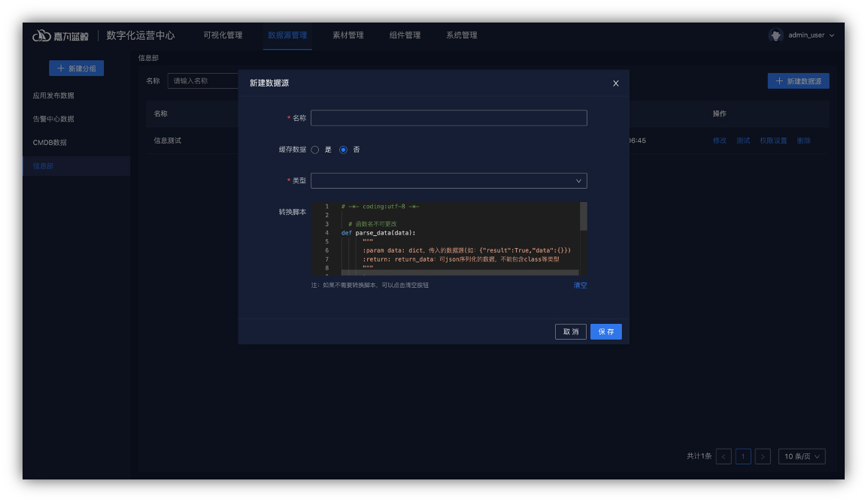This screenshot has height=502, width=868.
Task: Select the 是 radio for 缓存数据
Action: tap(315, 150)
